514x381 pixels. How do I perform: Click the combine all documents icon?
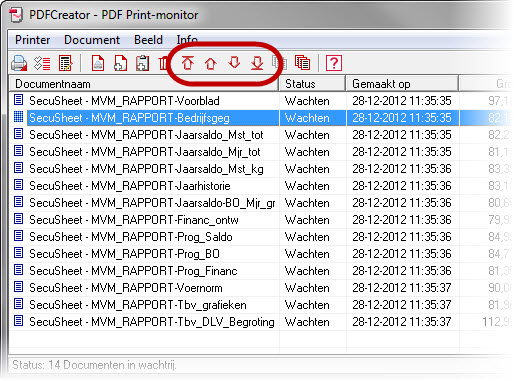pos(303,63)
